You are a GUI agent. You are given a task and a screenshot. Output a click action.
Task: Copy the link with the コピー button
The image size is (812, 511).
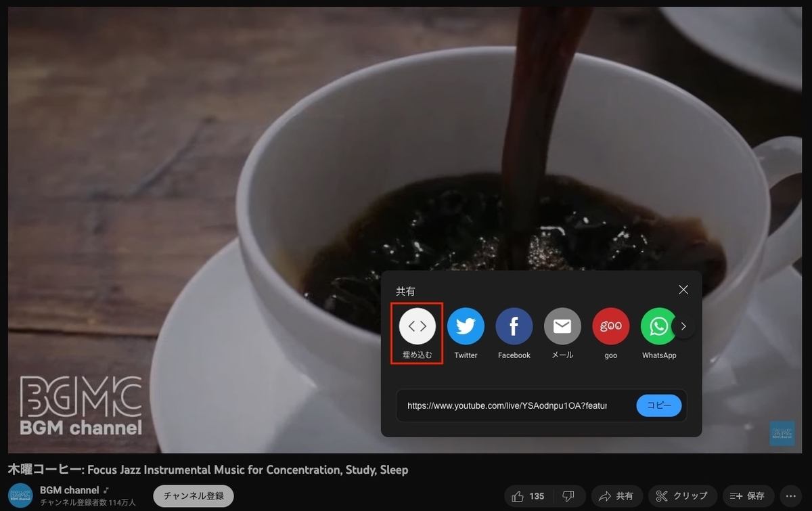(659, 405)
